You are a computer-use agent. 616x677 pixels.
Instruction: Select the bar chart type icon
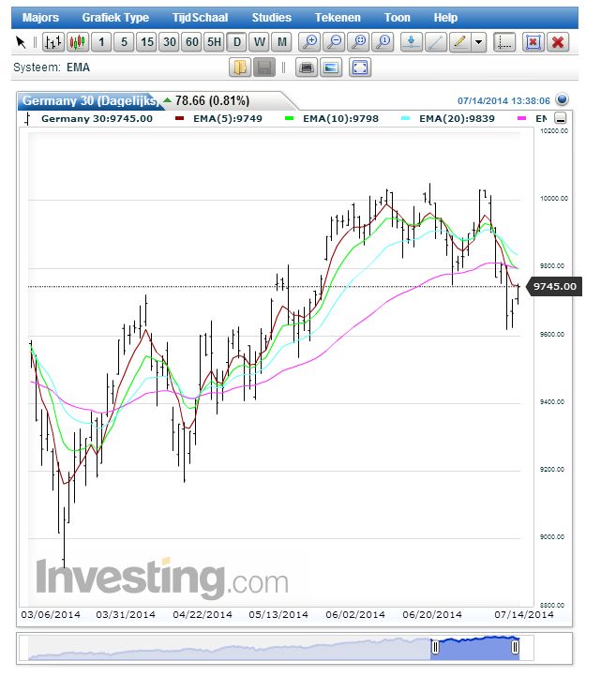(x=53, y=42)
